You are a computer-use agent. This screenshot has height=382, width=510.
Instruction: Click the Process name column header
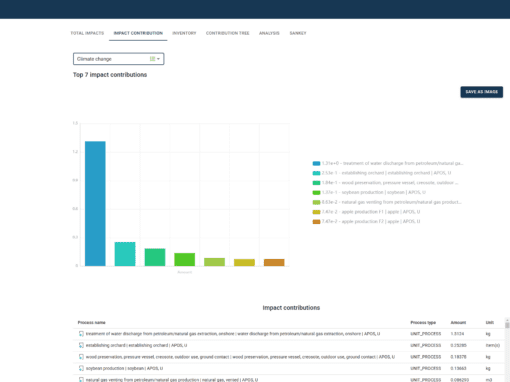92,323
